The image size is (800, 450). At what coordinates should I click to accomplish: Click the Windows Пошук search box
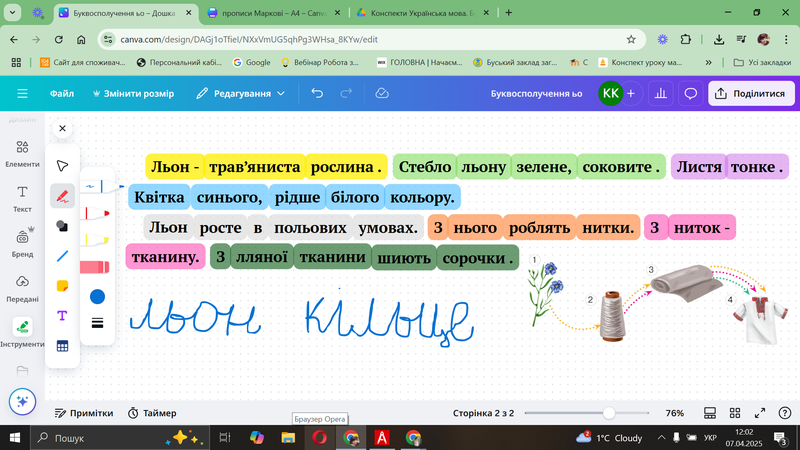coord(120,438)
